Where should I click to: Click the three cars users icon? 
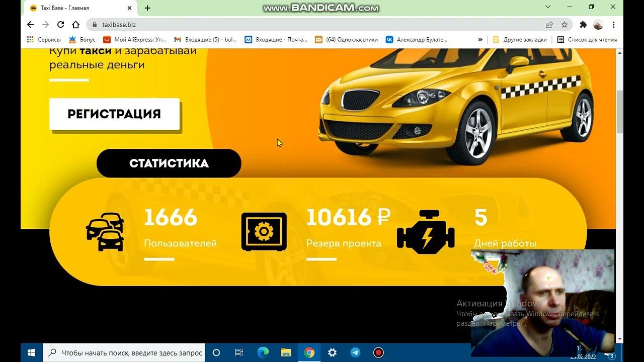pos(105,232)
